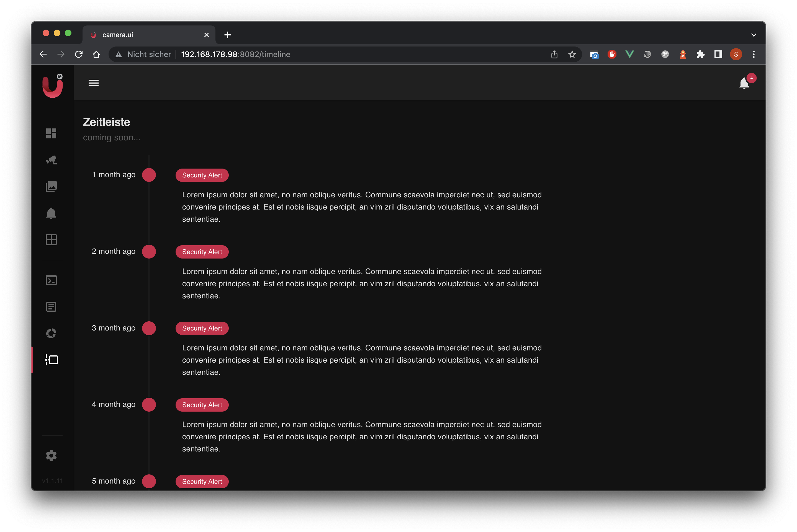The width and height of the screenshot is (797, 532).
Task: Click the timeline dot beside 3 month ago
Action: [x=149, y=328]
